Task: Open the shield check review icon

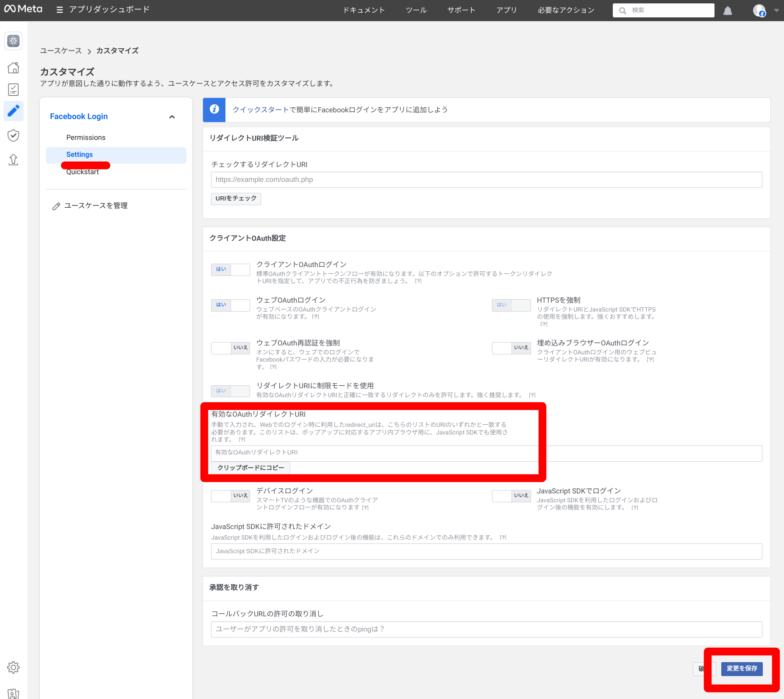Action: 14,135
